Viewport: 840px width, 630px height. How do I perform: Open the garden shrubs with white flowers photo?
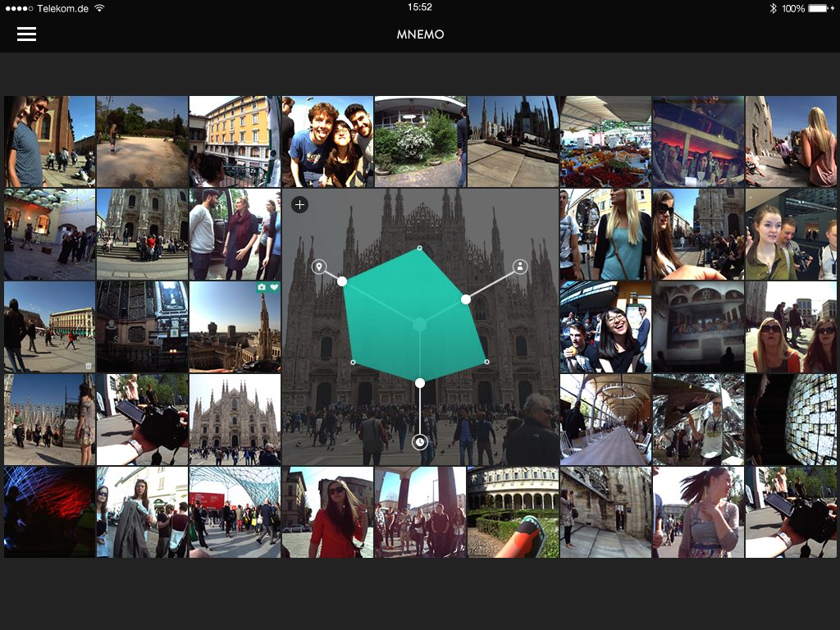420,141
